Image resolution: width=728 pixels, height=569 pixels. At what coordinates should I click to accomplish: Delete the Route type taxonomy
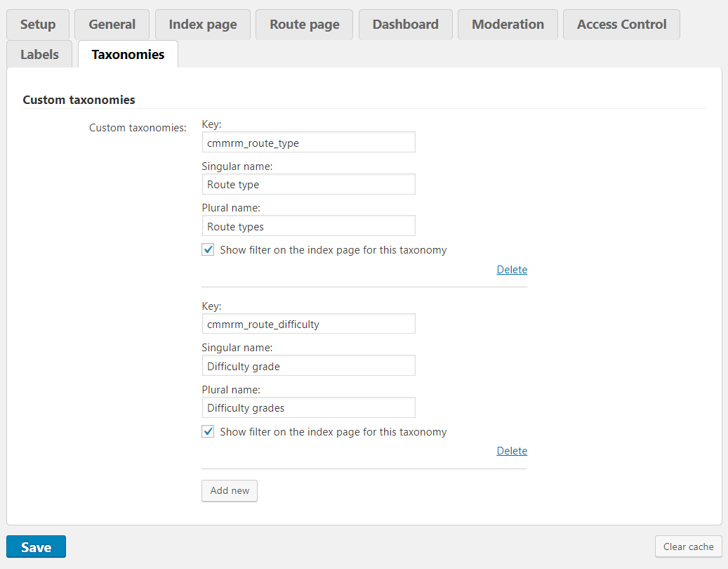pos(512,270)
